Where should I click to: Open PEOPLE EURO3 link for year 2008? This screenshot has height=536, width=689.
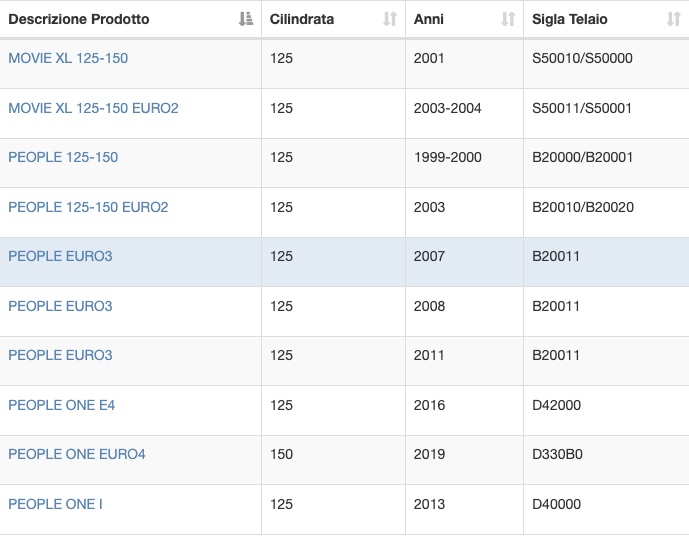tap(60, 306)
